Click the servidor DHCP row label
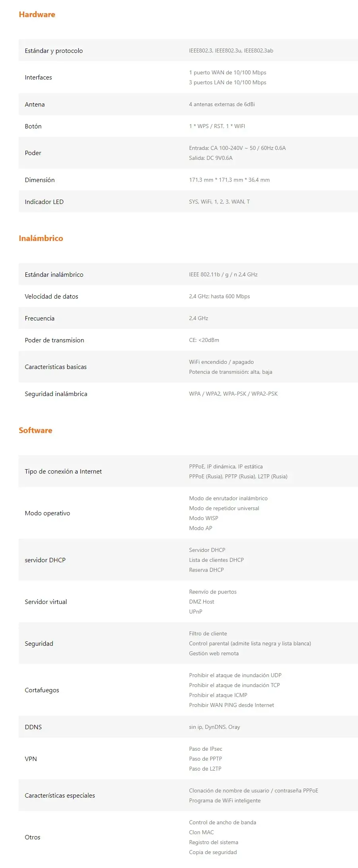This screenshot has height=868, width=358. point(45,560)
